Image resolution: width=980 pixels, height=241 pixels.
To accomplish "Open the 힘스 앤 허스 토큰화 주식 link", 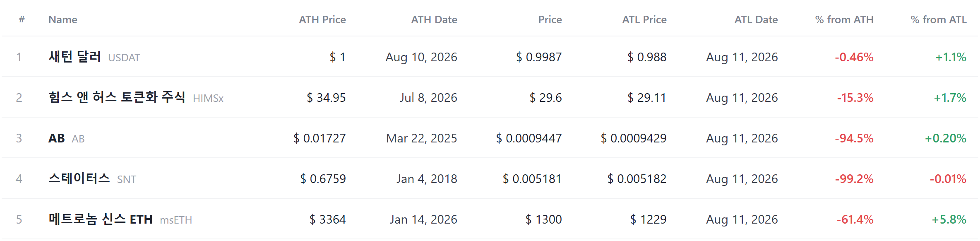I will click(x=117, y=97).
